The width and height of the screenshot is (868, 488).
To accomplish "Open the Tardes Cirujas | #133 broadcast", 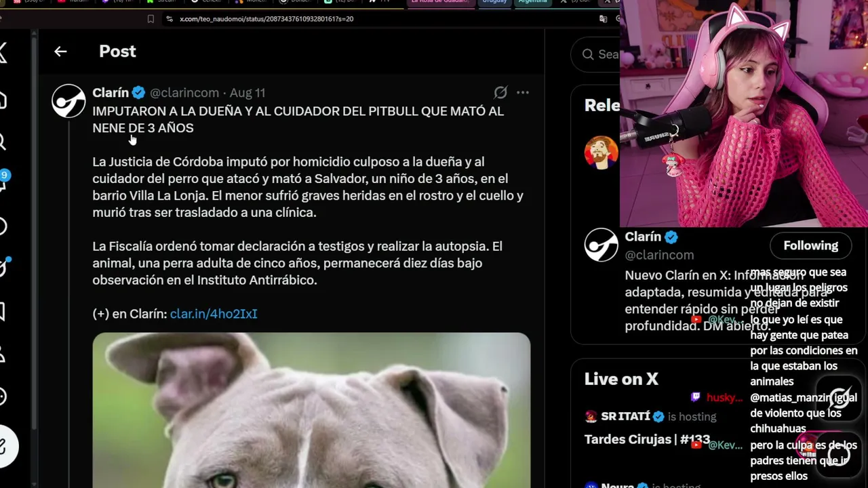I will click(x=647, y=440).
